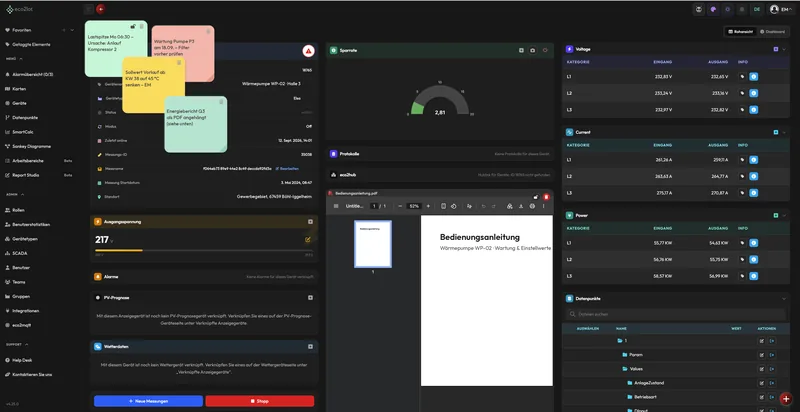Click the camera snapshot icon in Sparrate

(x=533, y=50)
